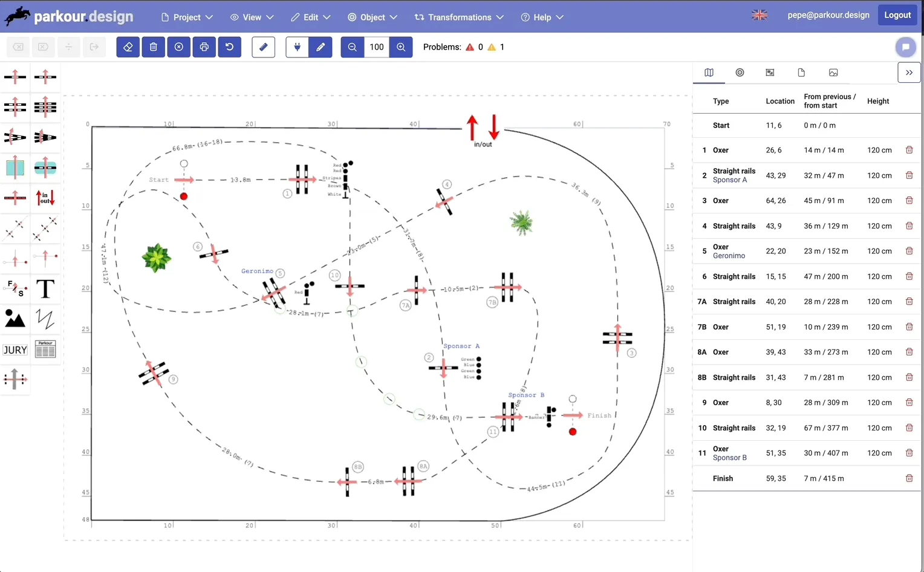Click the Logout button
The width and height of the screenshot is (924, 572).
[897, 15]
